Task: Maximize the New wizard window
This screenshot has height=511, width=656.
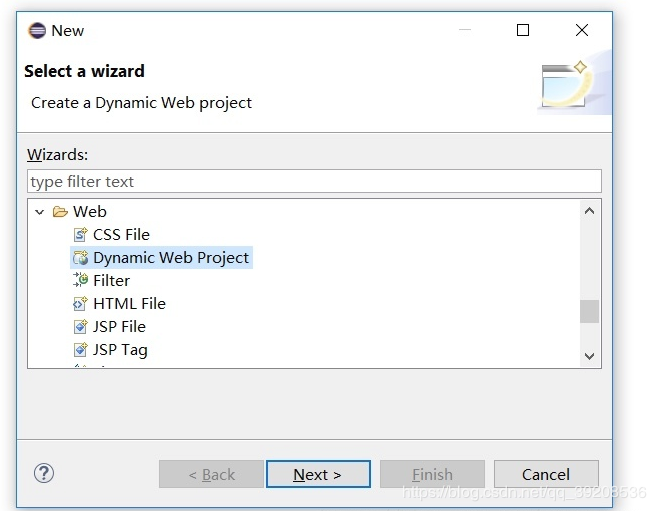Action: pyautogui.click(x=523, y=31)
